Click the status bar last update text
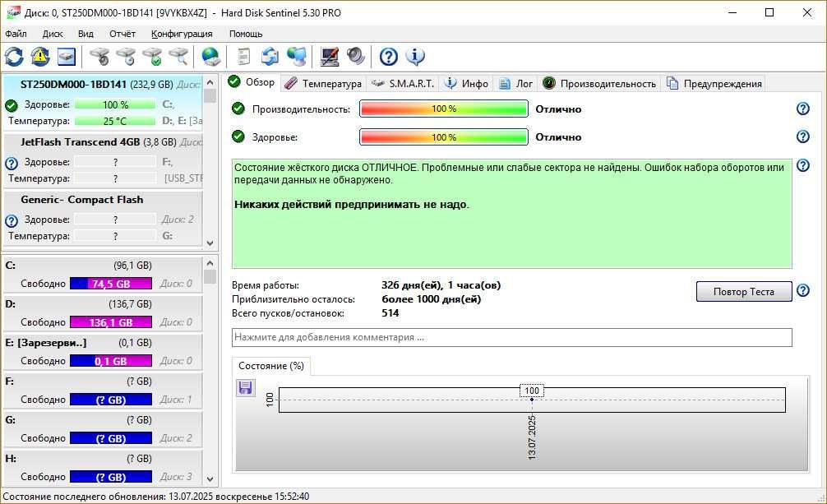The width and height of the screenshot is (827, 504). click(156, 497)
